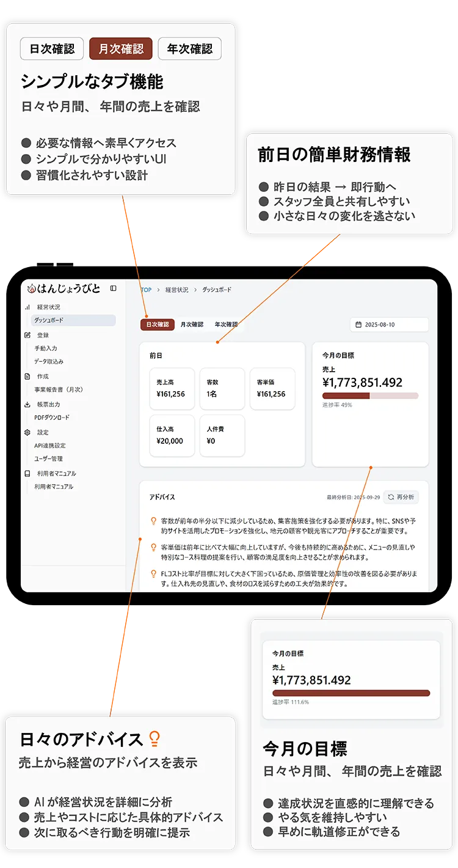Click the 再分析 button

(x=401, y=497)
